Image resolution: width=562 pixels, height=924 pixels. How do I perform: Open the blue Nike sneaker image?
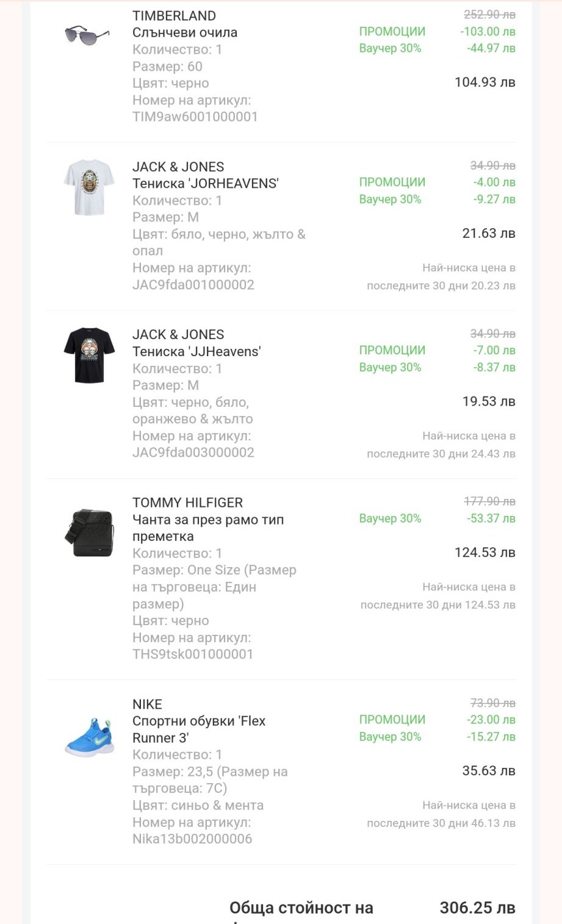(90, 737)
